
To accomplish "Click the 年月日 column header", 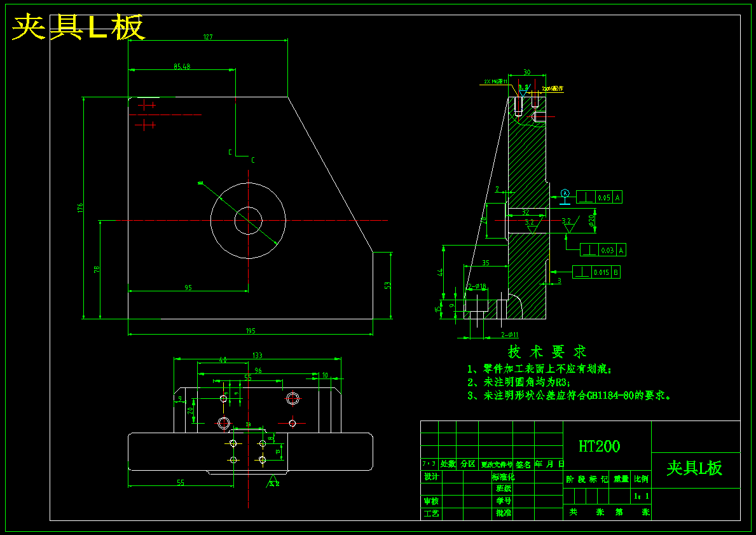I will click(549, 464).
